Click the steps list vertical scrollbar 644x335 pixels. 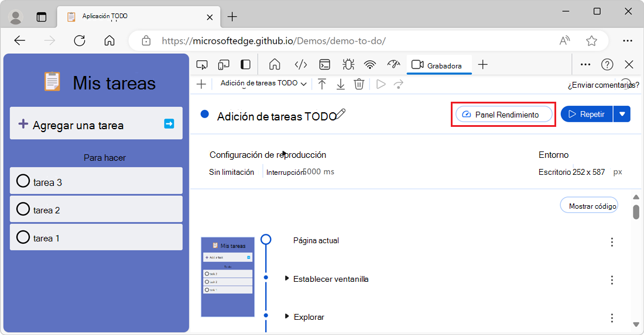point(636,212)
